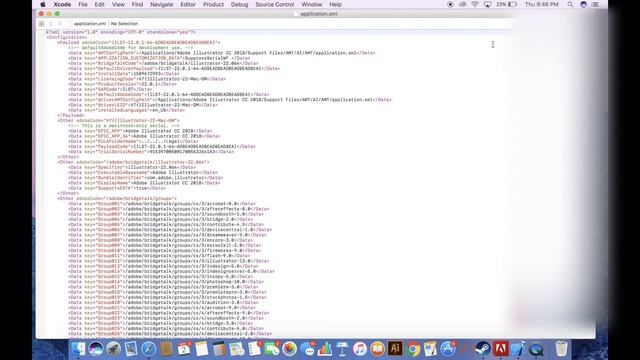This screenshot has height=360, width=640.
Task: Click the SupportsESTK true line
Action: point(117,188)
